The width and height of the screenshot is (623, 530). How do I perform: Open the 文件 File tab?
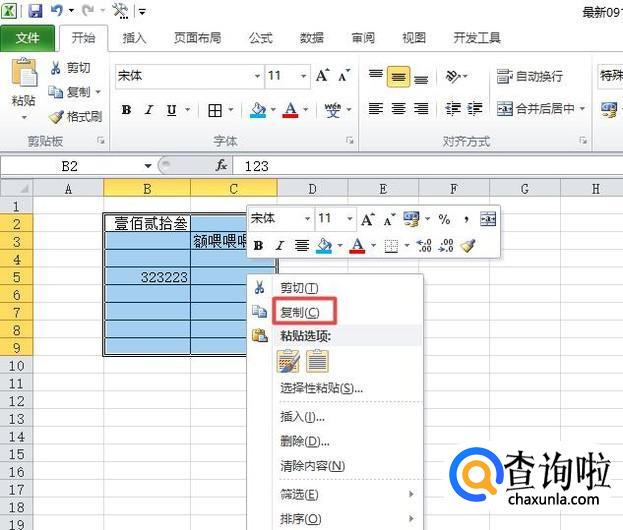[x=27, y=38]
